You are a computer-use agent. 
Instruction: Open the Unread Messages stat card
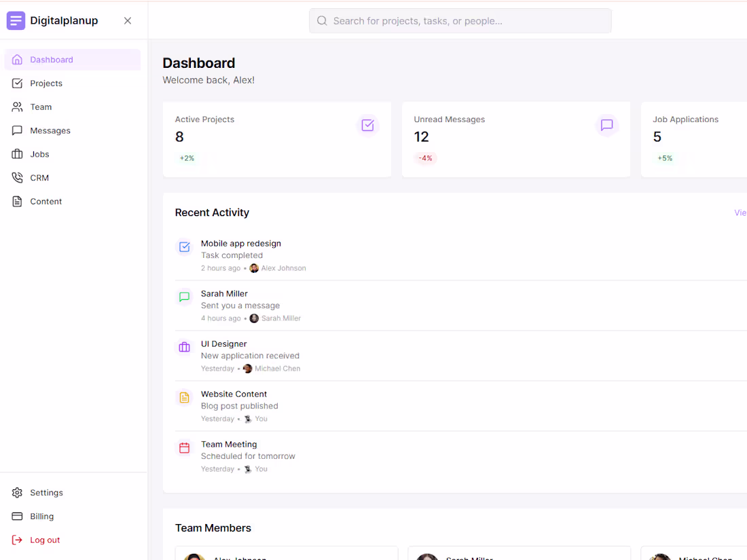click(x=516, y=139)
